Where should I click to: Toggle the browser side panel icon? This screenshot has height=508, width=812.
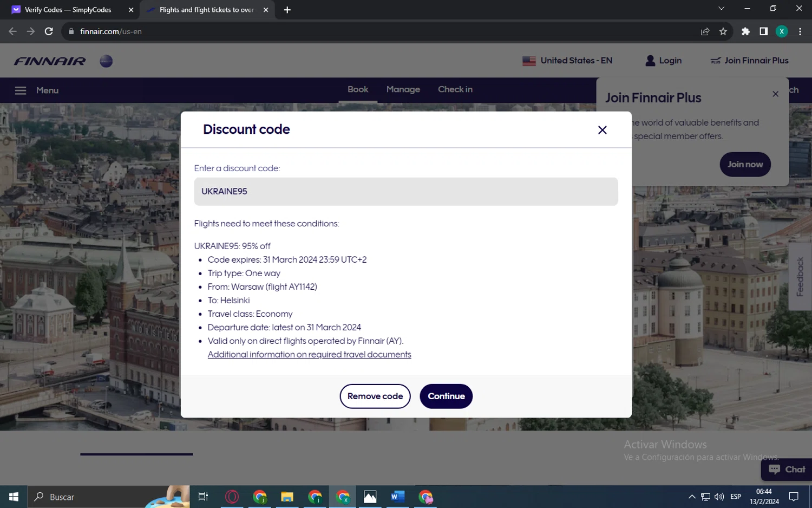tap(763, 31)
